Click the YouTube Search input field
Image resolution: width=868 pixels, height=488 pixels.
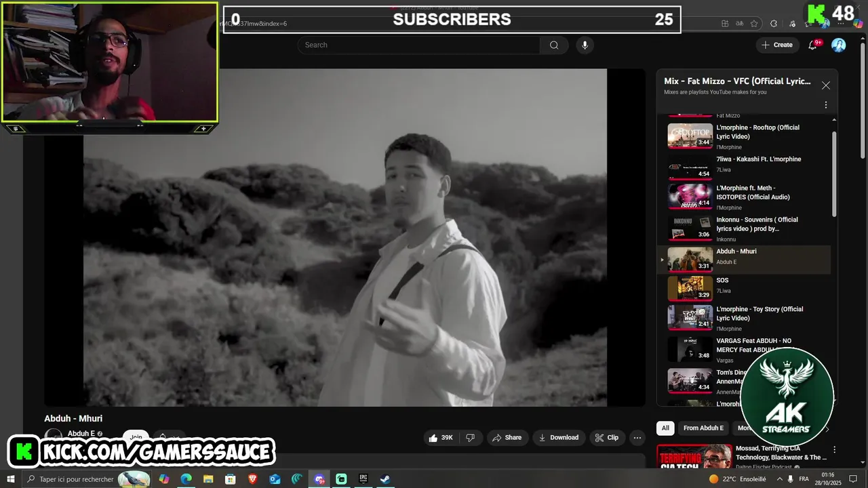[419, 45]
